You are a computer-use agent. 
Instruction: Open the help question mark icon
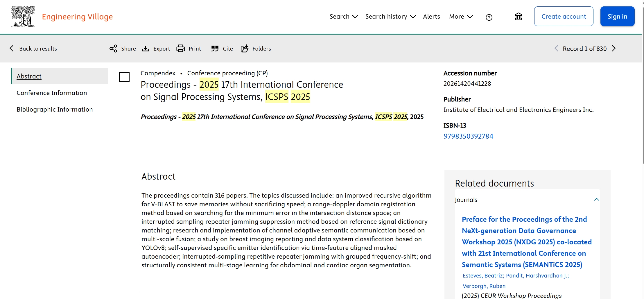pos(489,17)
